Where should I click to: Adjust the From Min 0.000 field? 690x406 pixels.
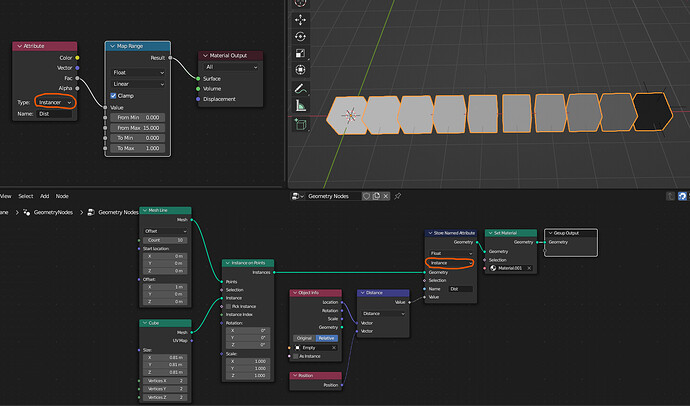point(138,117)
